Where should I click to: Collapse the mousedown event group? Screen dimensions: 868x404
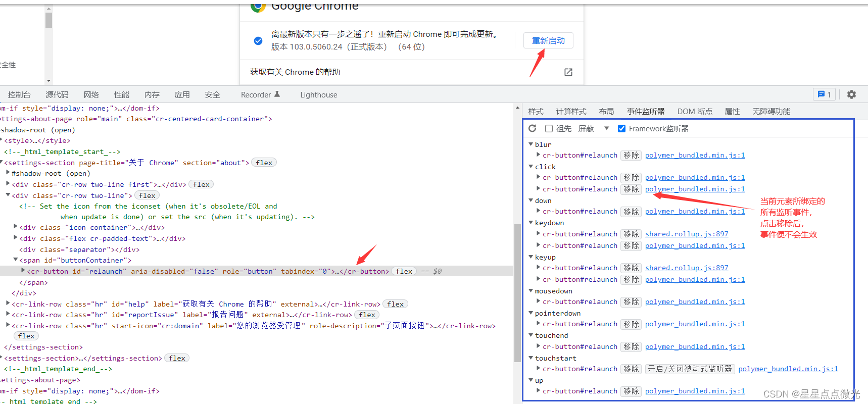531,291
